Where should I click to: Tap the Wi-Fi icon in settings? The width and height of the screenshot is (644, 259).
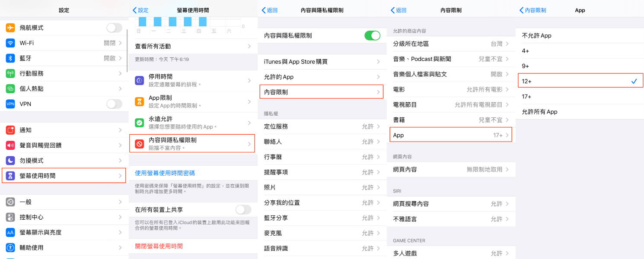tap(10, 43)
